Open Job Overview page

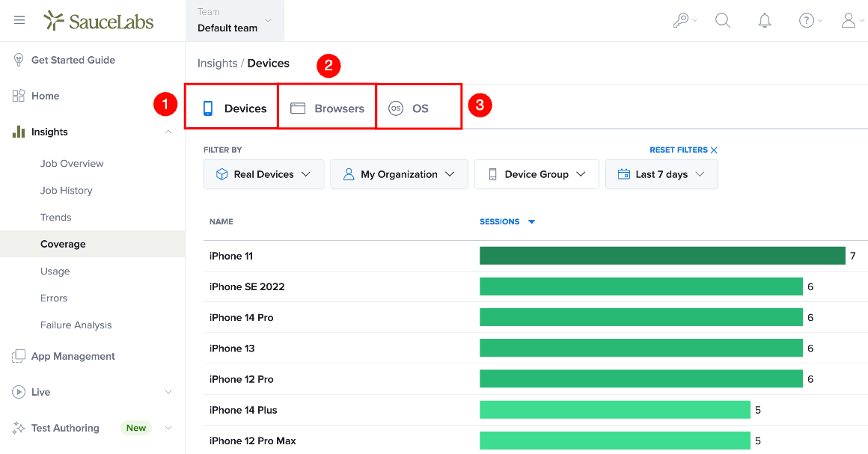pyautogui.click(x=72, y=163)
